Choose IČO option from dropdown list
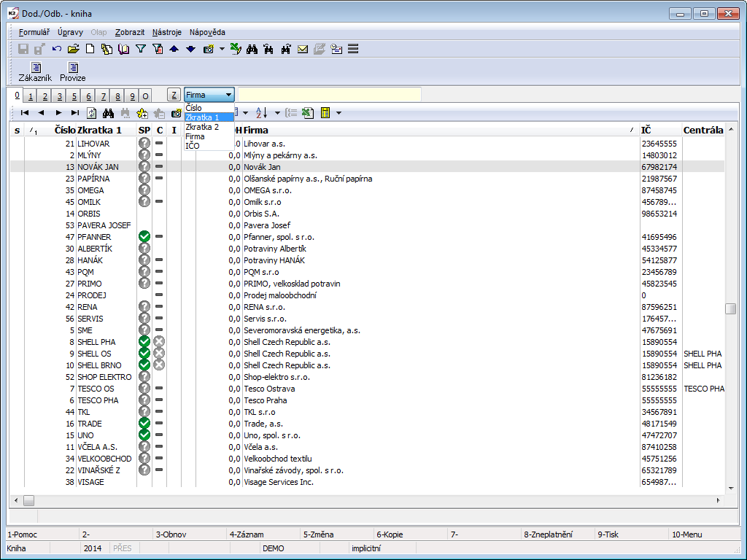The width and height of the screenshot is (747, 560). [x=193, y=146]
